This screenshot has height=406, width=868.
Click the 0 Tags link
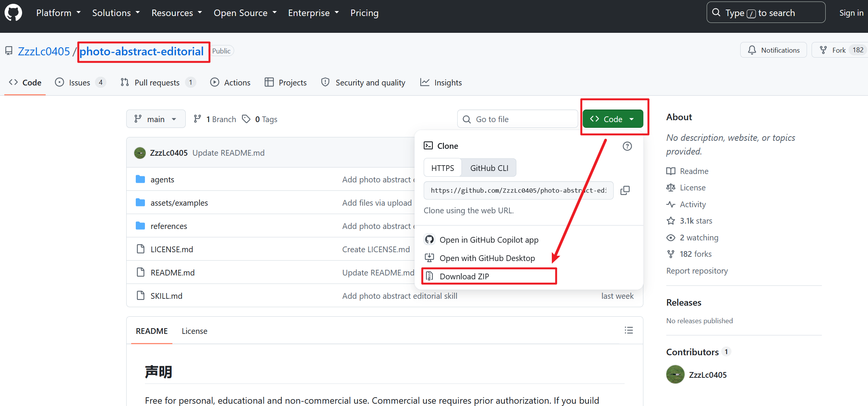[x=260, y=119]
